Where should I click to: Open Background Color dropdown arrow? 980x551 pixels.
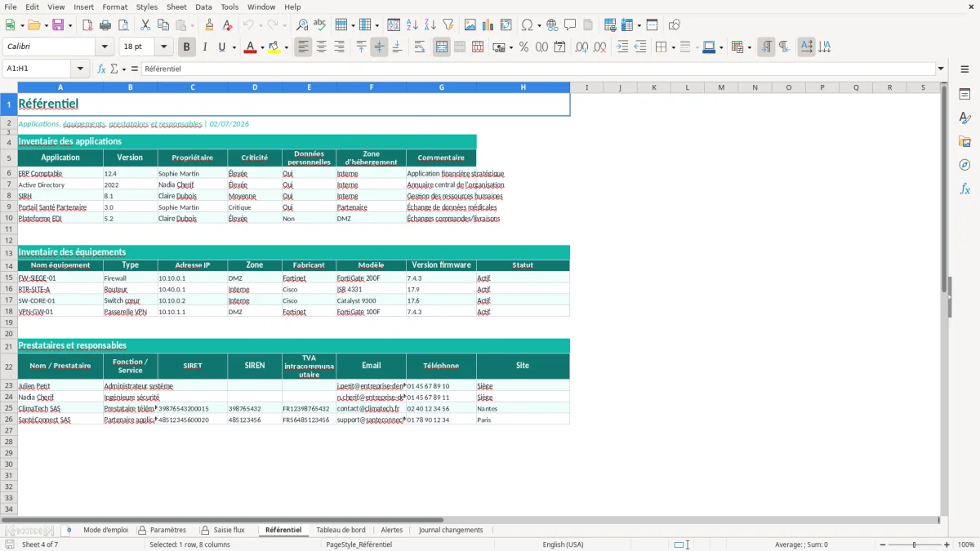pos(286,47)
